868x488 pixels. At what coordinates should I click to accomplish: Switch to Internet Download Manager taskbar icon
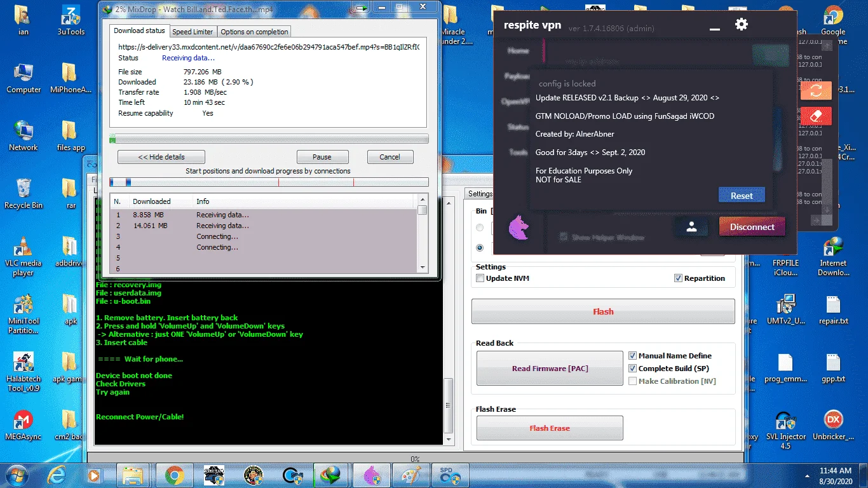tap(330, 475)
